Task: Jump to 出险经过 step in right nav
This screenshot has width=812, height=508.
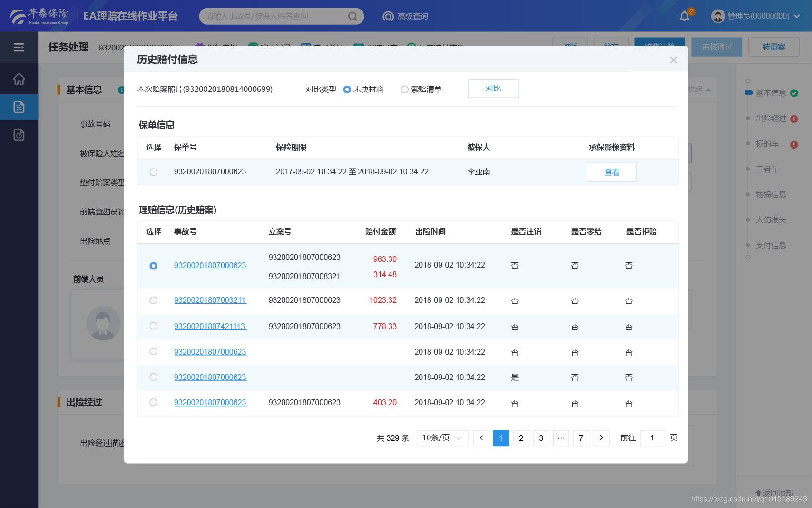Action: click(x=771, y=119)
